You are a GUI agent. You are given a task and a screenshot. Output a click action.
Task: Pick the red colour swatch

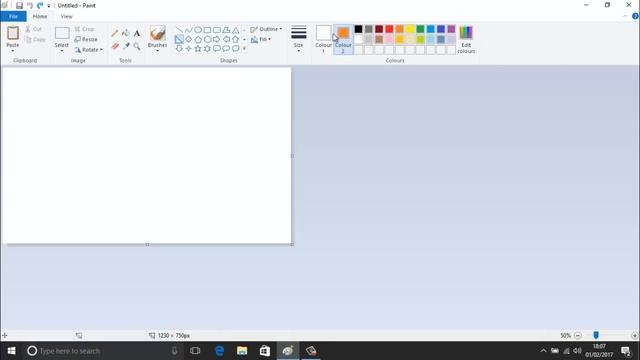pos(389,29)
